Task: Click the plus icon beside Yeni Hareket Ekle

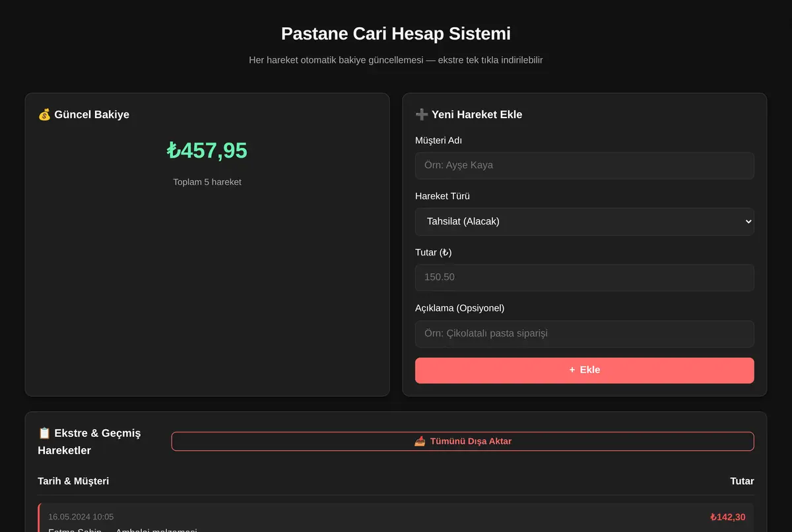Action: tap(422, 115)
